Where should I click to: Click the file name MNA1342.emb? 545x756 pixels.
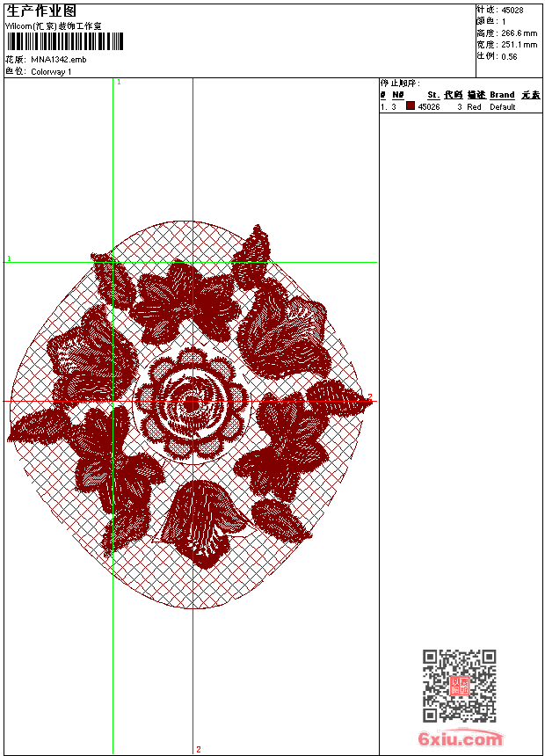click(59, 60)
